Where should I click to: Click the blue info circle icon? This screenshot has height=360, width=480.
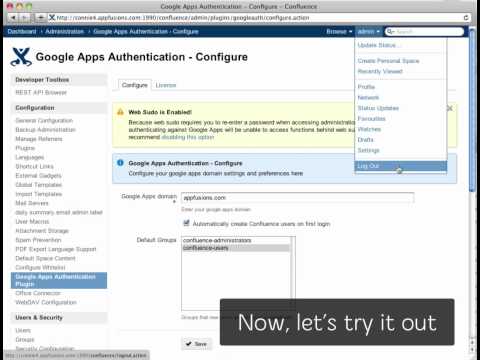(x=120, y=163)
